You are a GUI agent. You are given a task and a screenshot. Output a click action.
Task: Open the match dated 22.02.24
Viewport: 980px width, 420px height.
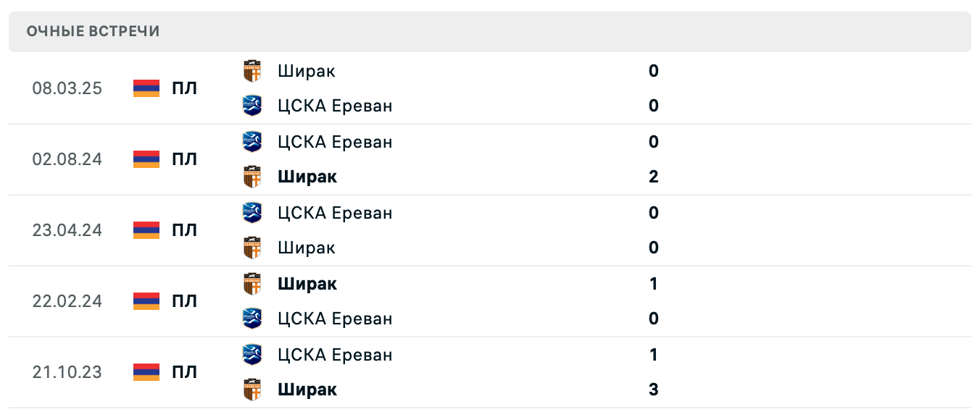click(67, 301)
